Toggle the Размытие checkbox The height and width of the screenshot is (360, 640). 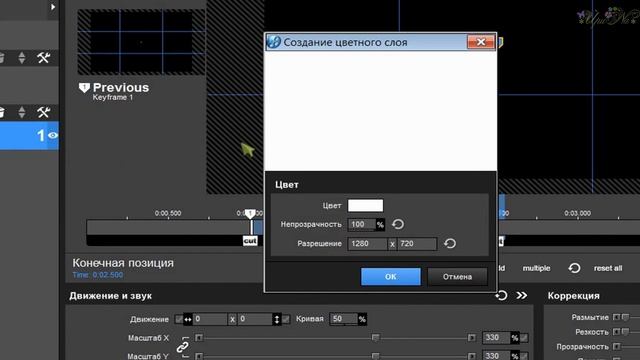coord(617,317)
